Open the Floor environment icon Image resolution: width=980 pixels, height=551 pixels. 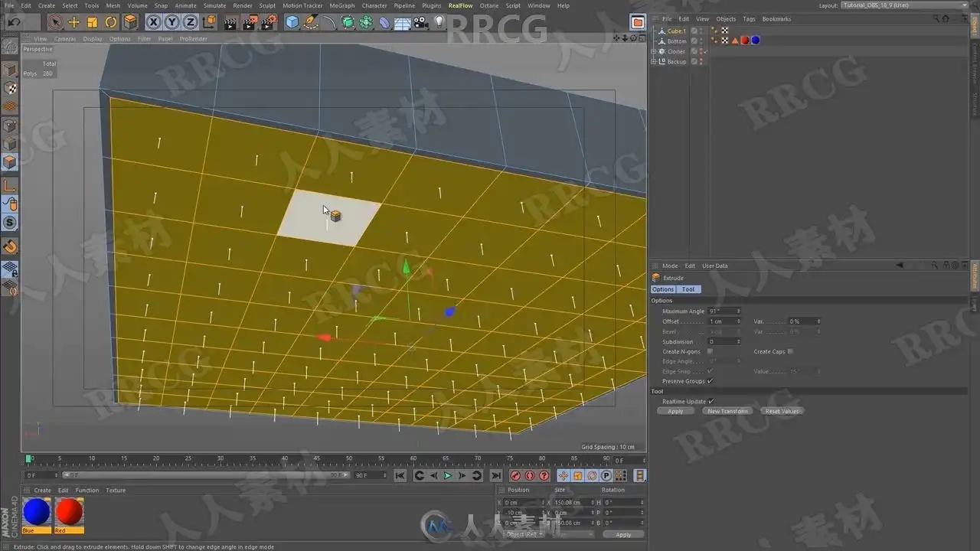[403, 22]
